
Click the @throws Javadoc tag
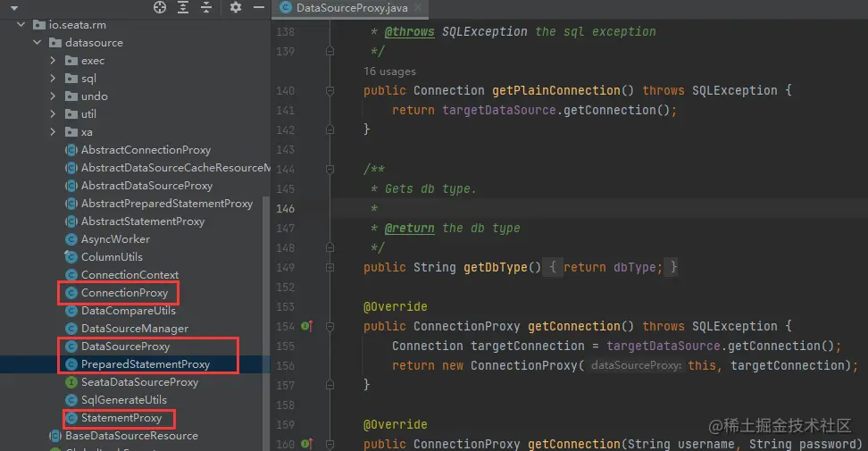409,31
